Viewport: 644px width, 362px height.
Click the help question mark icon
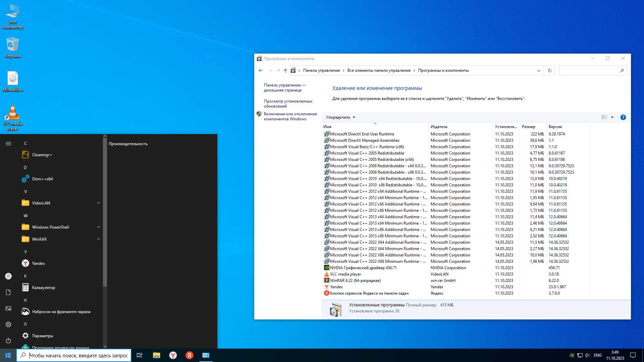point(623,117)
